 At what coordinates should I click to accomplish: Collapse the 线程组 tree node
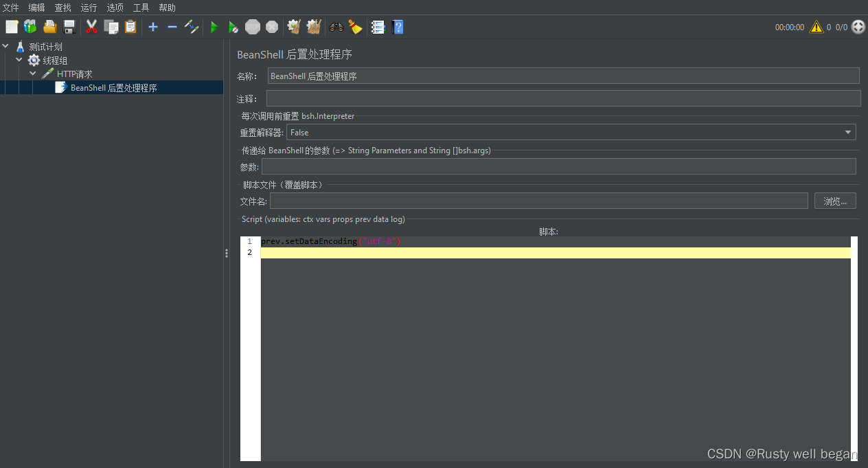[19, 60]
